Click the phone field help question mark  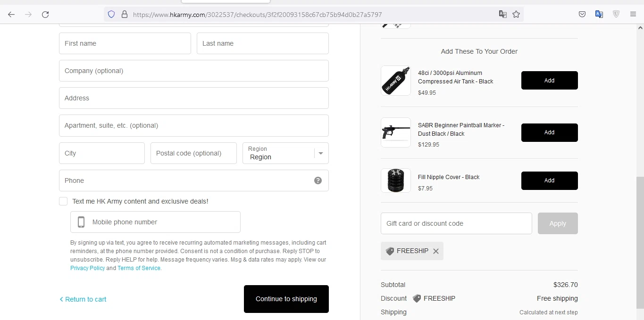(x=318, y=181)
